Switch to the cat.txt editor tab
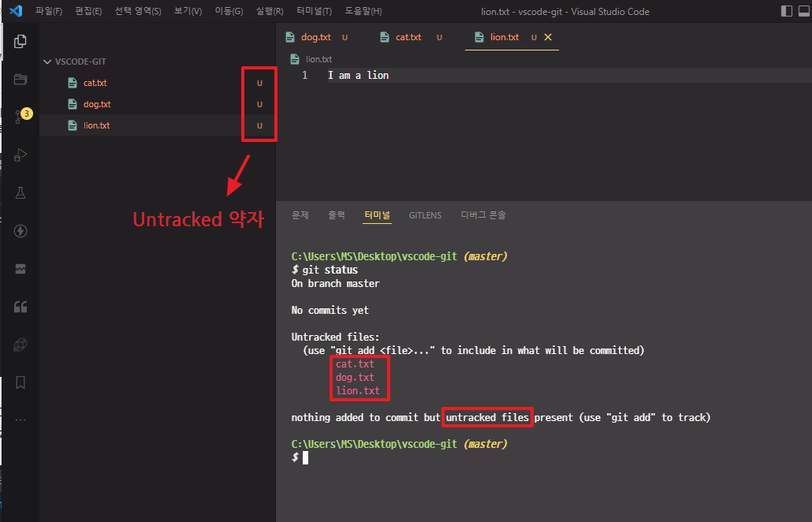The height and width of the screenshot is (522, 812). [412, 37]
